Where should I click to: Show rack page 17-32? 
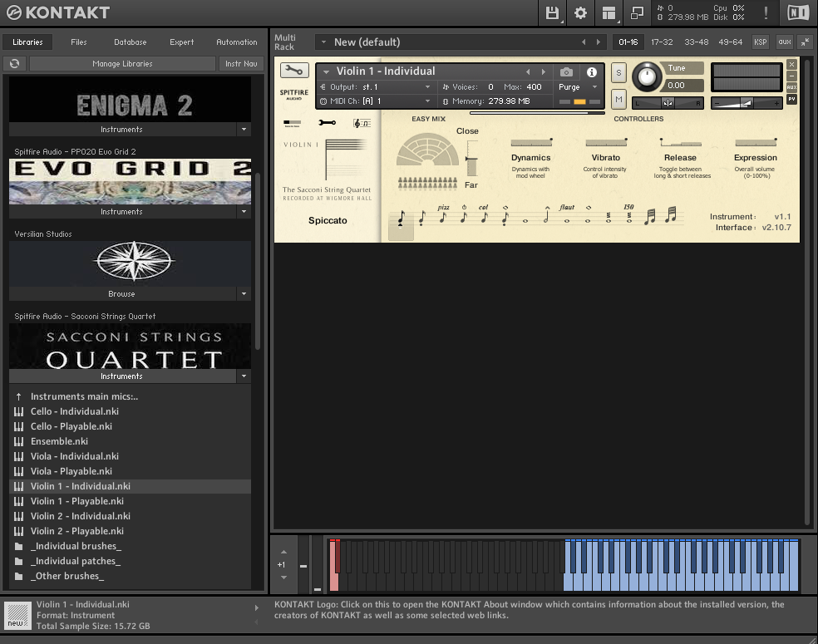point(662,42)
